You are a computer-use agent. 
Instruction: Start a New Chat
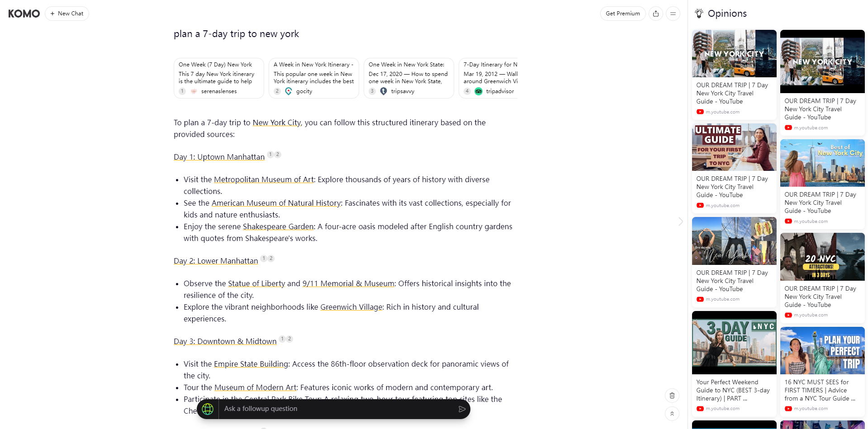[67, 14]
